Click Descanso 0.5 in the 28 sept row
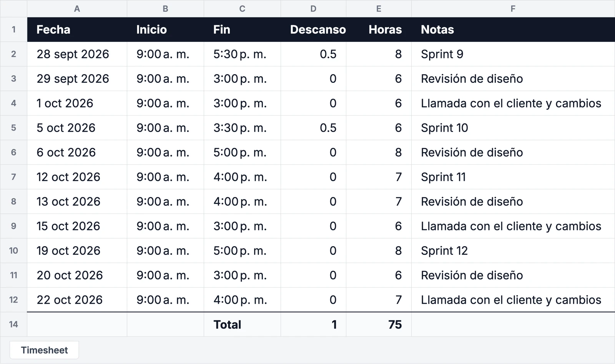 point(313,54)
